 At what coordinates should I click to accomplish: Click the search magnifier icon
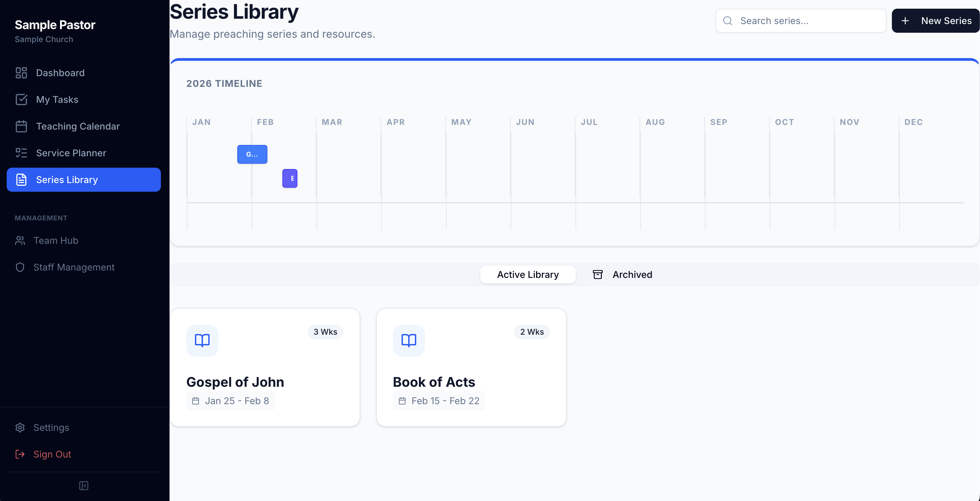(x=727, y=21)
